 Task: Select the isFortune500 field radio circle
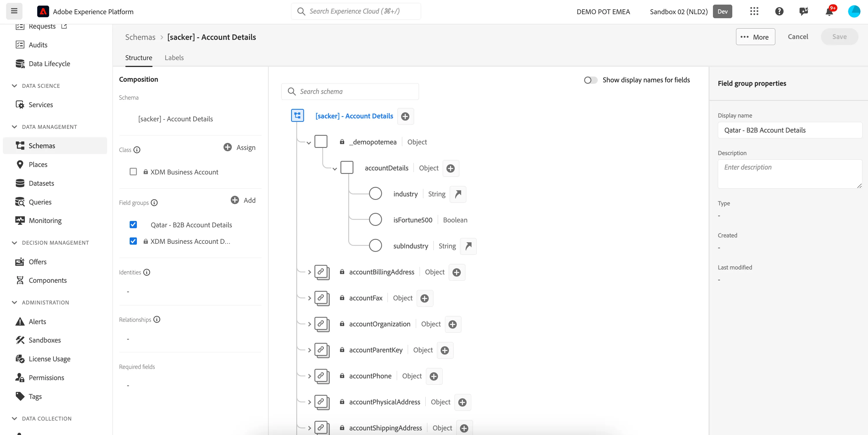[375, 220]
